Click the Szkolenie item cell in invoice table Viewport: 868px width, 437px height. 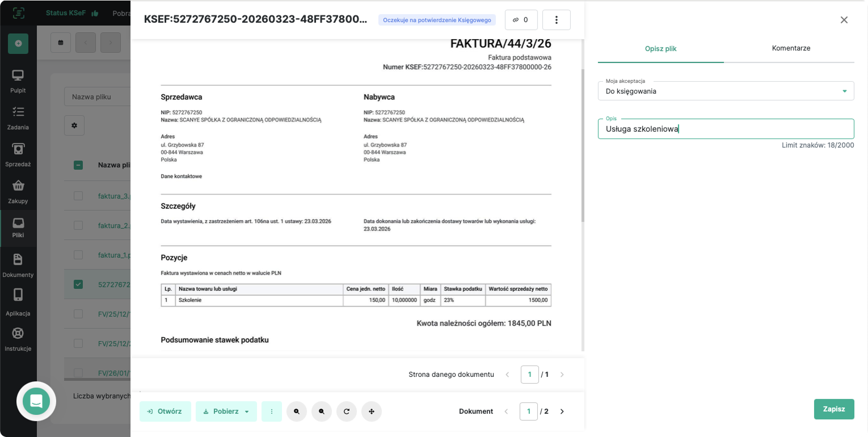coord(259,300)
